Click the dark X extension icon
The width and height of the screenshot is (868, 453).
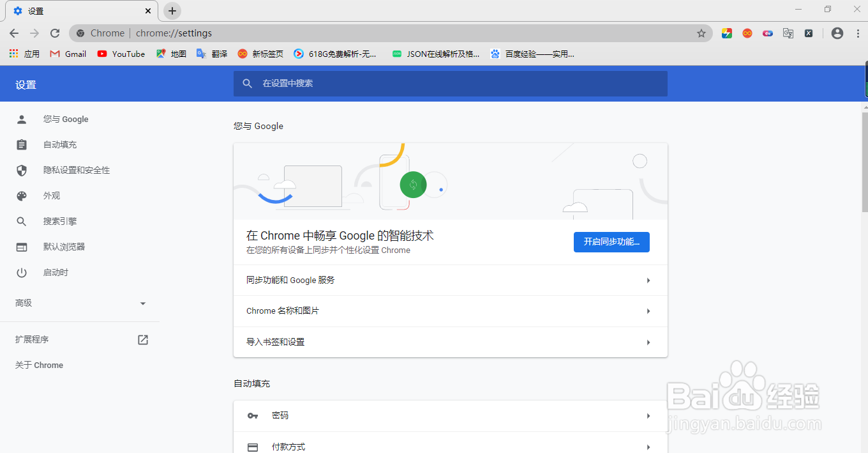click(x=808, y=33)
